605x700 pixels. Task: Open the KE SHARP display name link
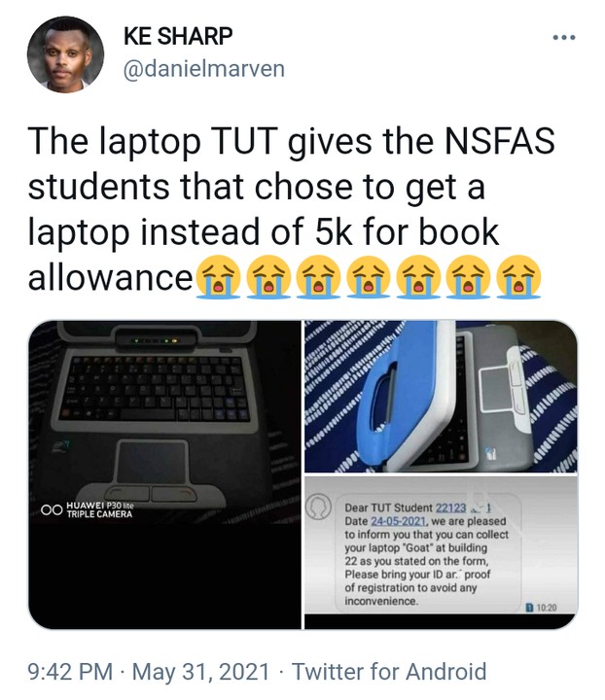(178, 36)
